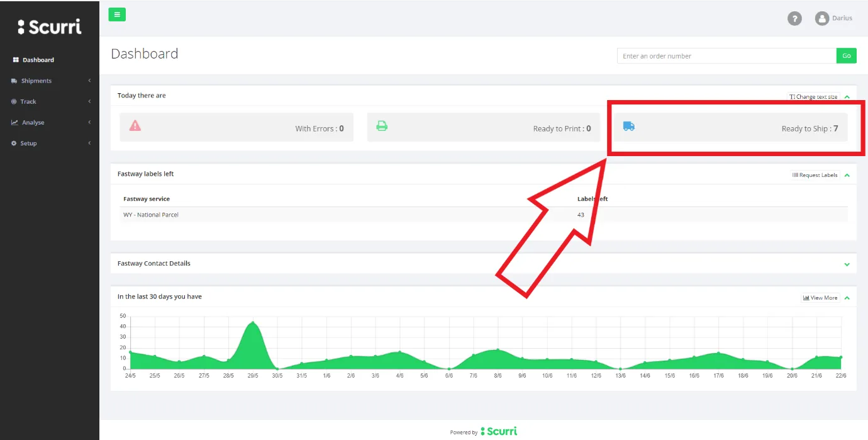Click the Darius user avatar icon

pyautogui.click(x=821, y=18)
